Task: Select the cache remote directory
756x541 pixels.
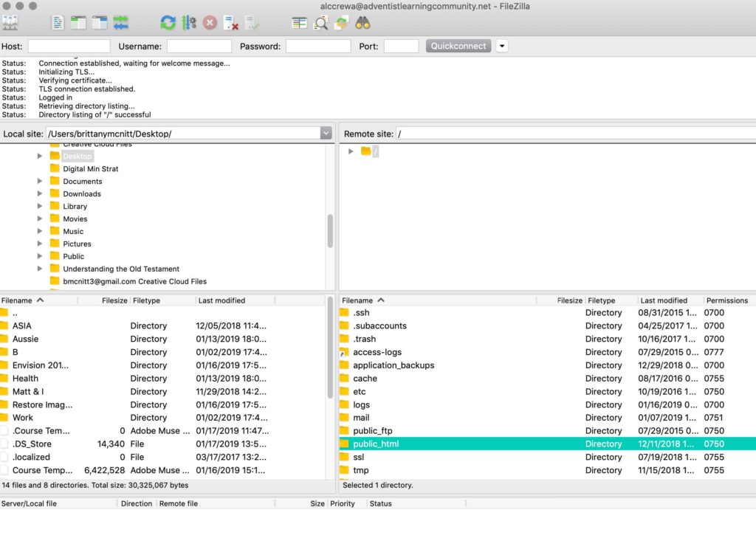Action: (x=365, y=379)
